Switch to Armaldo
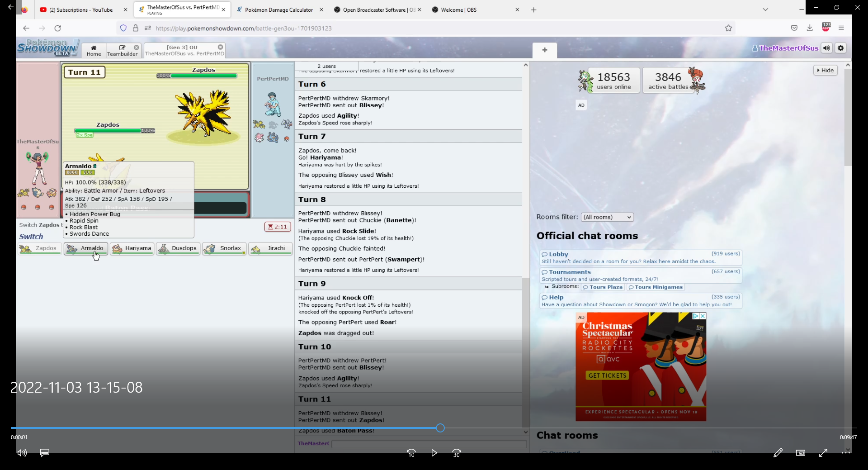 [86, 248]
